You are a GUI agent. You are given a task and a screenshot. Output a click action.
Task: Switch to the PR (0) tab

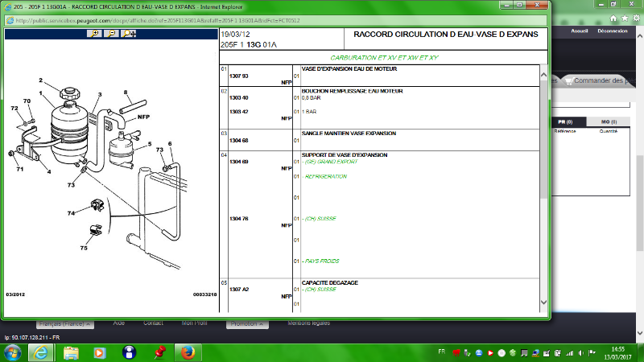(565, 122)
